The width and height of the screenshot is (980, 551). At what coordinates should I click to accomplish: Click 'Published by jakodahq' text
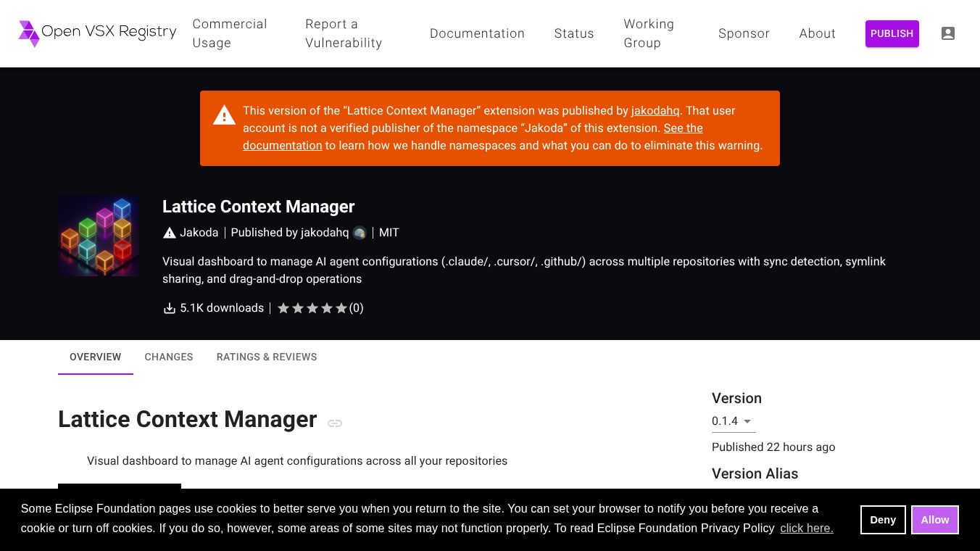pos(290,233)
